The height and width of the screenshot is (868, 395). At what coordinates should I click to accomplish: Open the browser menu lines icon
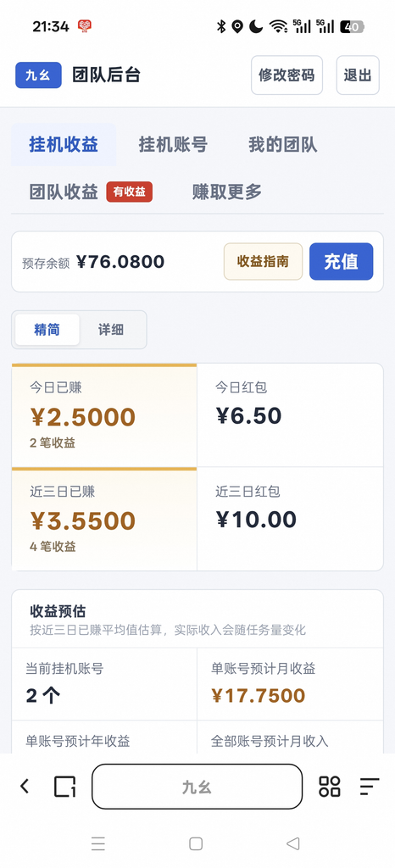(x=370, y=786)
